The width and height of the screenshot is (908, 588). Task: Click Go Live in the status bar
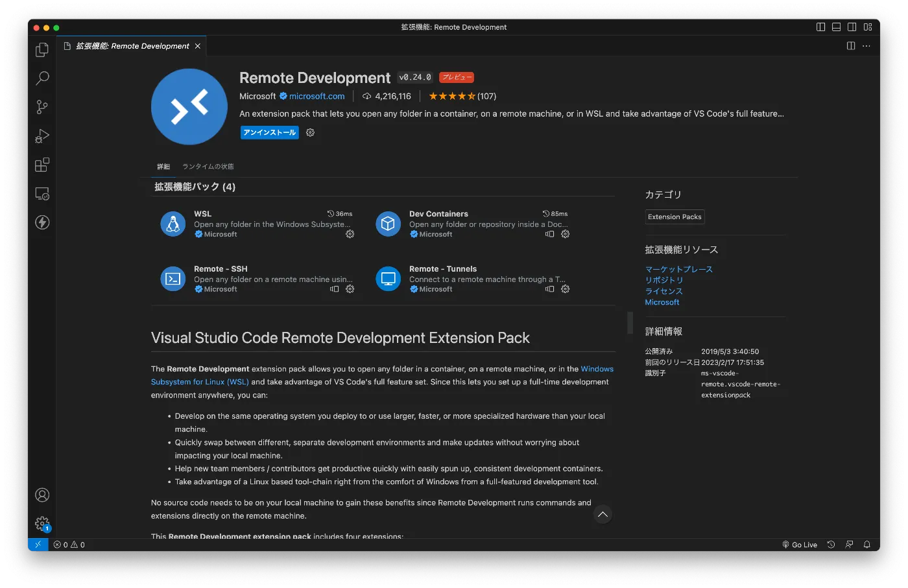pyautogui.click(x=800, y=545)
